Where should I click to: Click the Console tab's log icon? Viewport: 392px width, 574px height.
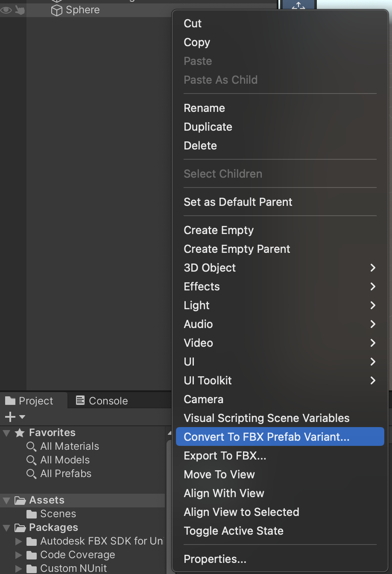click(80, 400)
